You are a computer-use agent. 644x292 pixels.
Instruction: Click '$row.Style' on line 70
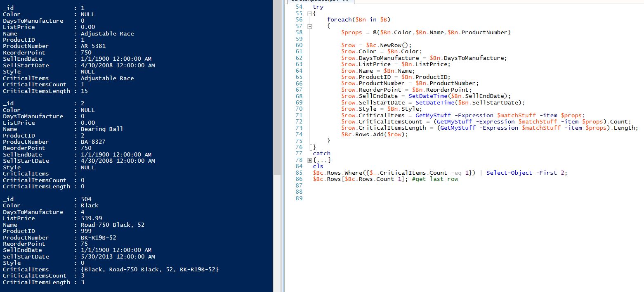359,109
